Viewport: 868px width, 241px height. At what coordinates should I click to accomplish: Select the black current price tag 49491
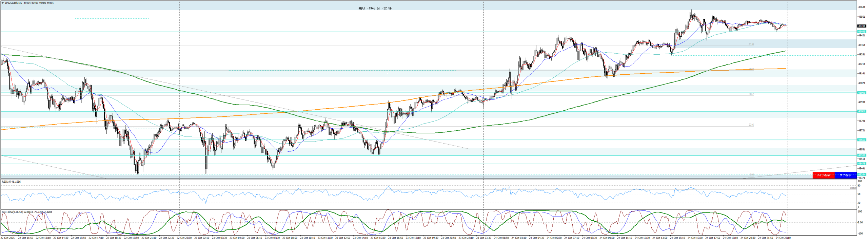[x=861, y=26]
